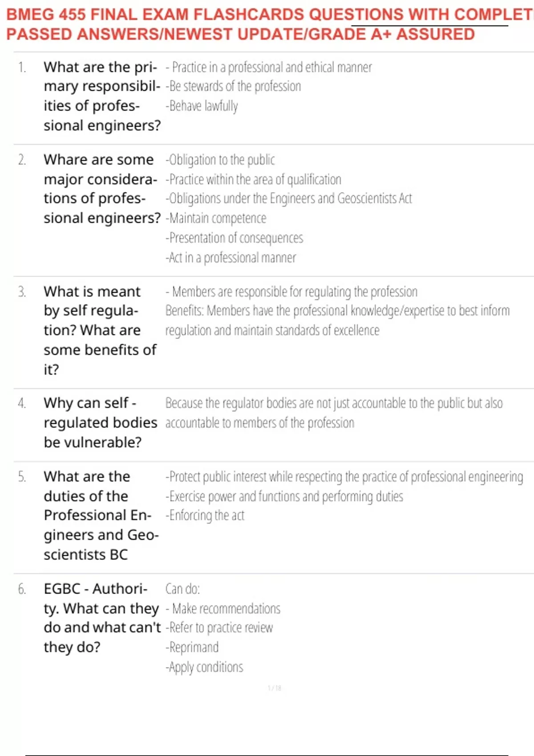The width and height of the screenshot is (534, 756).
Task: Click 'Members are responsible for regulating' answer
Action: tap(291, 292)
